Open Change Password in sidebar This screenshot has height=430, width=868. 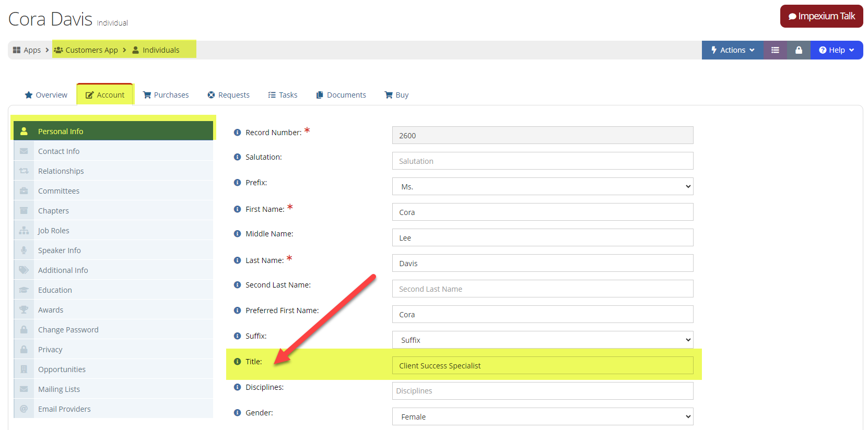pos(113,330)
